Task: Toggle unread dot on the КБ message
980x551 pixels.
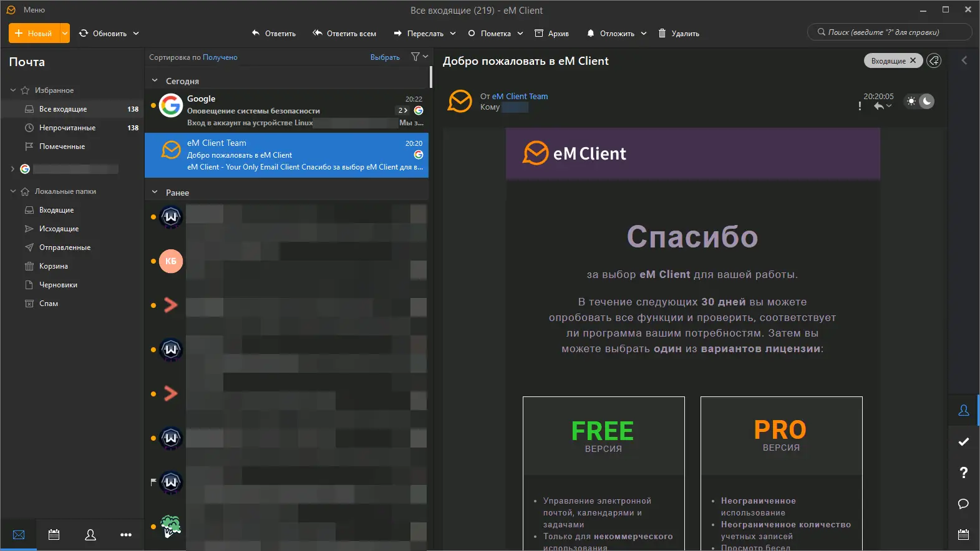Action: click(153, 261)
